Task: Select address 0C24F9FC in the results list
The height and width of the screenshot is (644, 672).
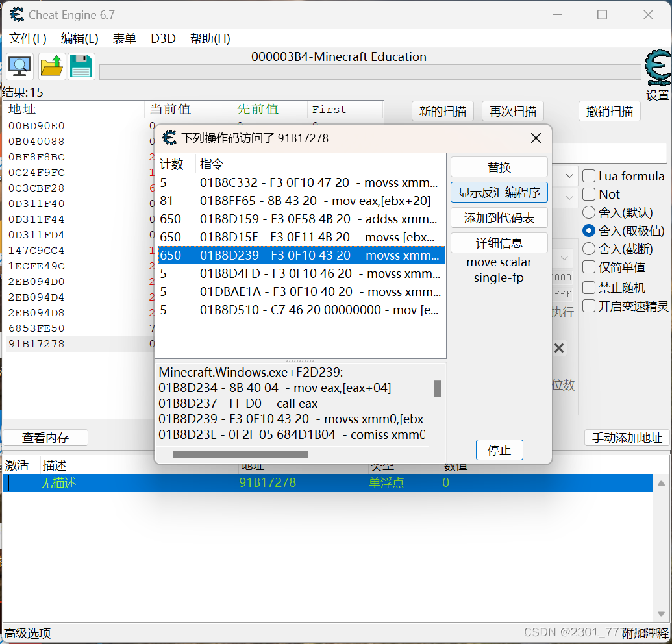Action: tap(36, 172)
